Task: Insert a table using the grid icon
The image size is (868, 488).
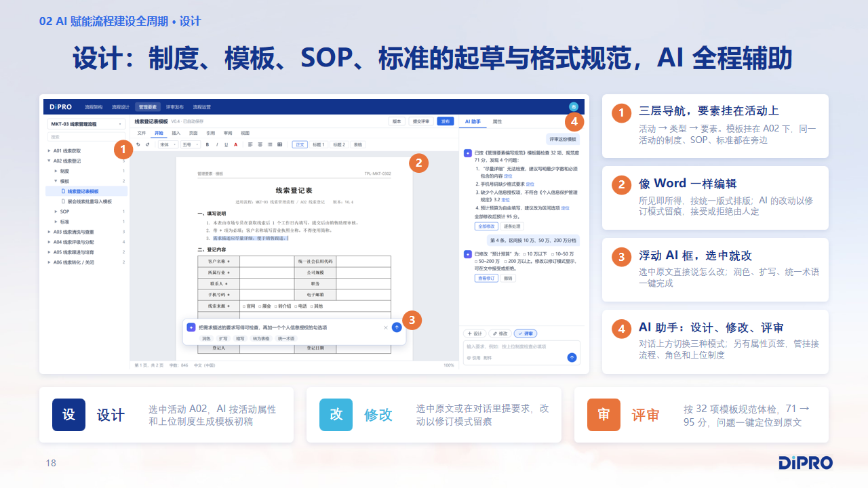Action: (x=279, y=144)
